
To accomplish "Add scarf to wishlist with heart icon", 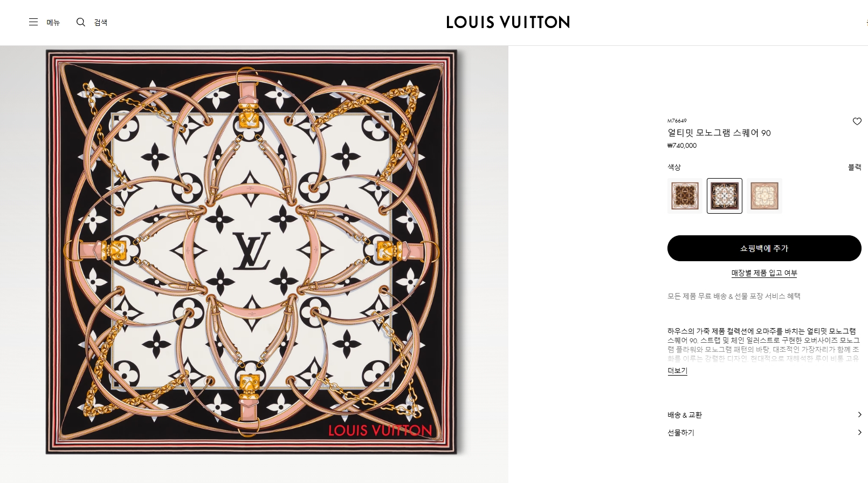I will pos(857,121).
